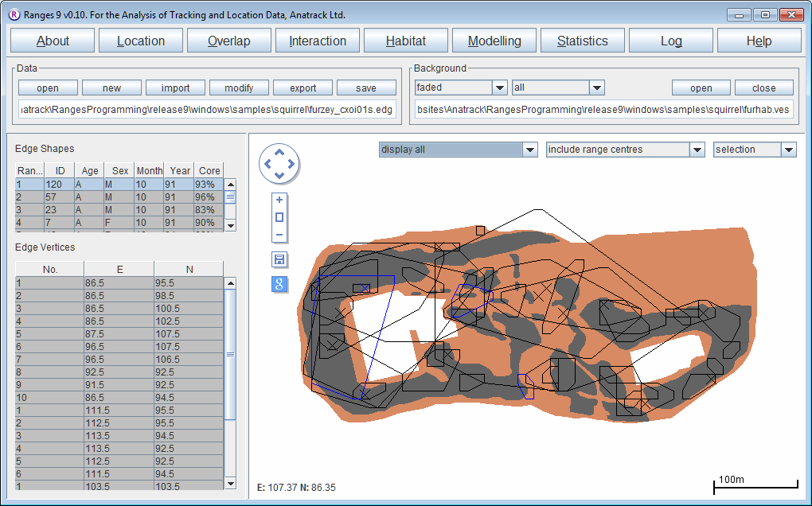The width and height of the screenshot is (812, 506).
Task: Click the Data file path field
Action: coord(207,110)
